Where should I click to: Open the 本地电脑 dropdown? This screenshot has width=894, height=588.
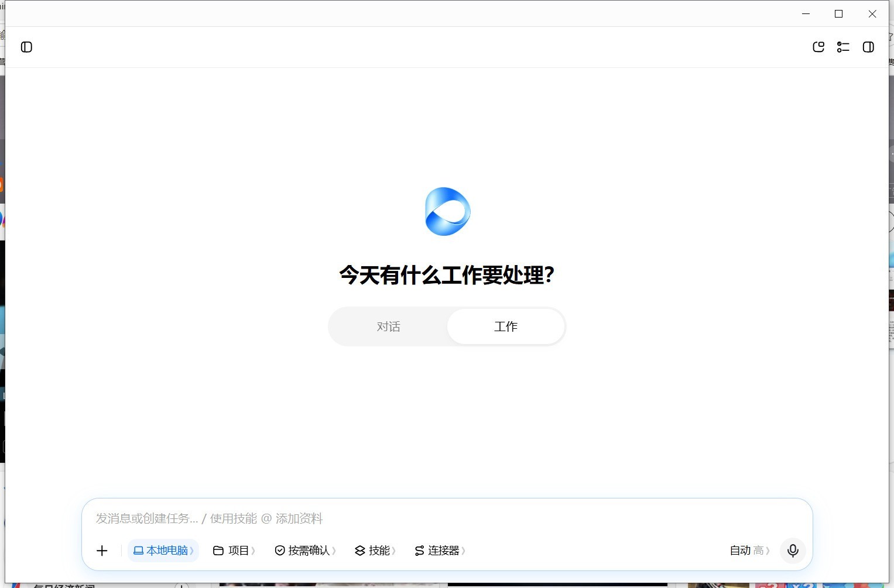click(x=163, y=551)
